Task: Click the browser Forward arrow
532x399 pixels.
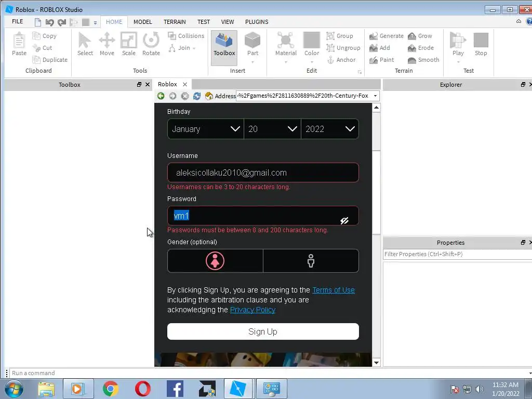Action: (x=172, y=96)
